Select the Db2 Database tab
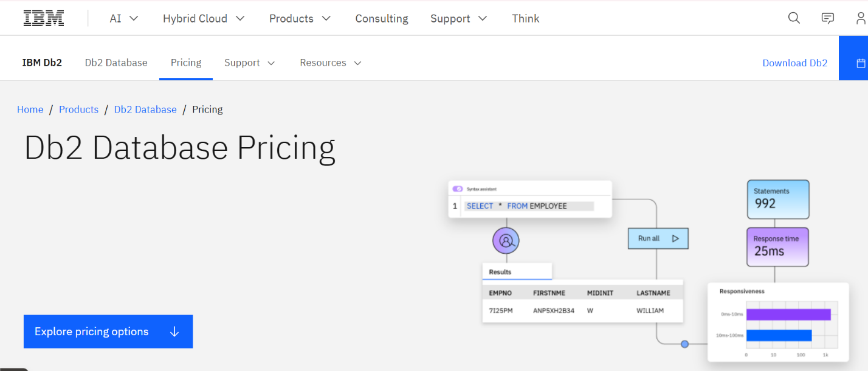Image resolution: width=868 pixels, height=371 pixels. coord(116,63)
